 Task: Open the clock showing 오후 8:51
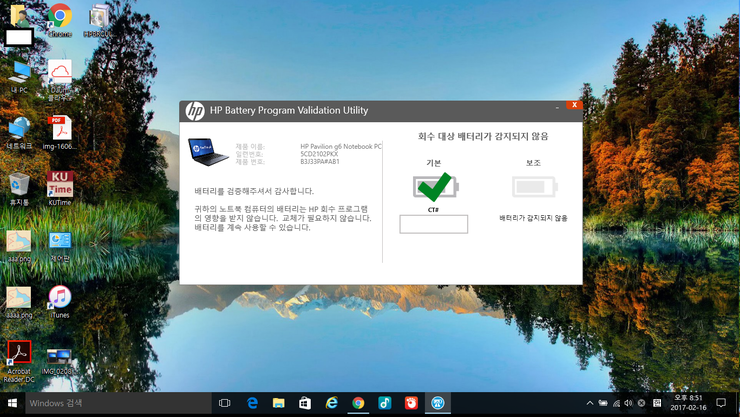pos(688,403)
